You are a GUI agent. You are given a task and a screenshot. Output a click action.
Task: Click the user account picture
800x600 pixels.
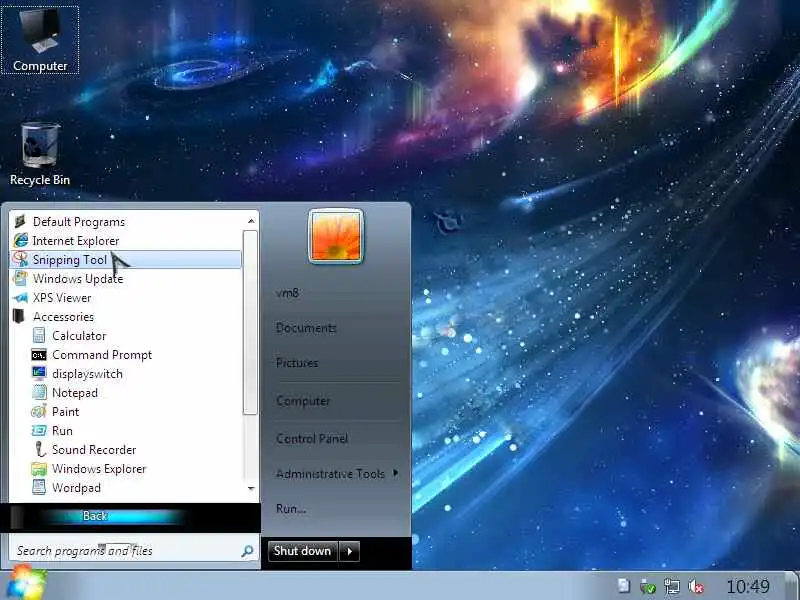click(336, 236)
